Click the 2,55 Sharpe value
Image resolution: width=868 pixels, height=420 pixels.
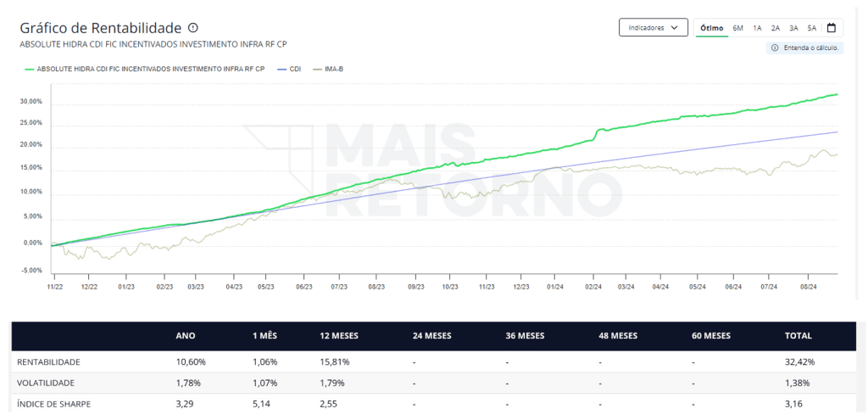click(328, 404)
